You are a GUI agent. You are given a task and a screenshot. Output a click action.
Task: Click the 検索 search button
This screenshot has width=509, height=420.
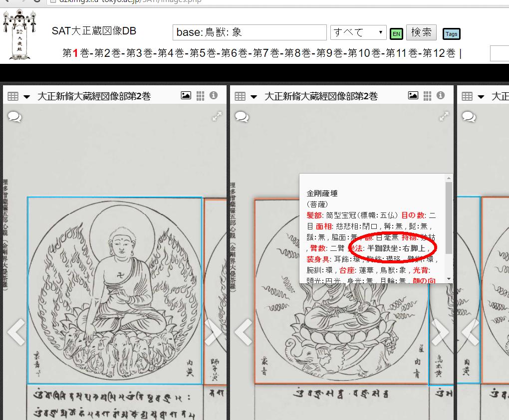click(x=421, y=32)
